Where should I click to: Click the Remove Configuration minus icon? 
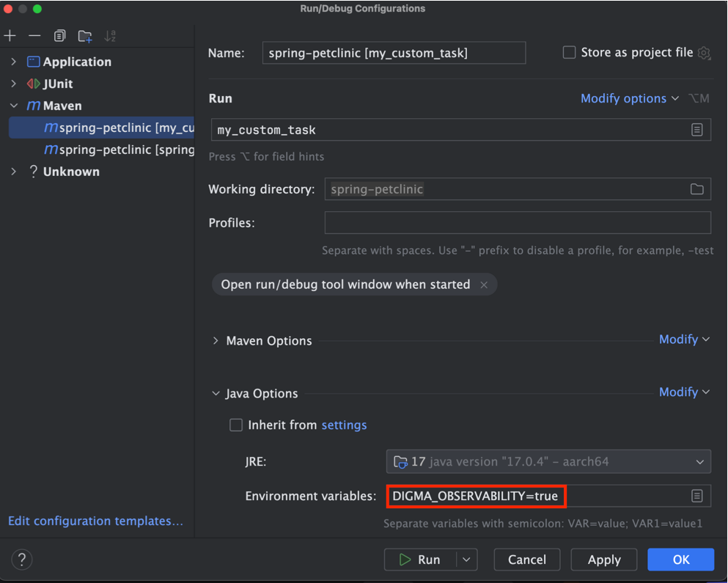pos(34,36)
